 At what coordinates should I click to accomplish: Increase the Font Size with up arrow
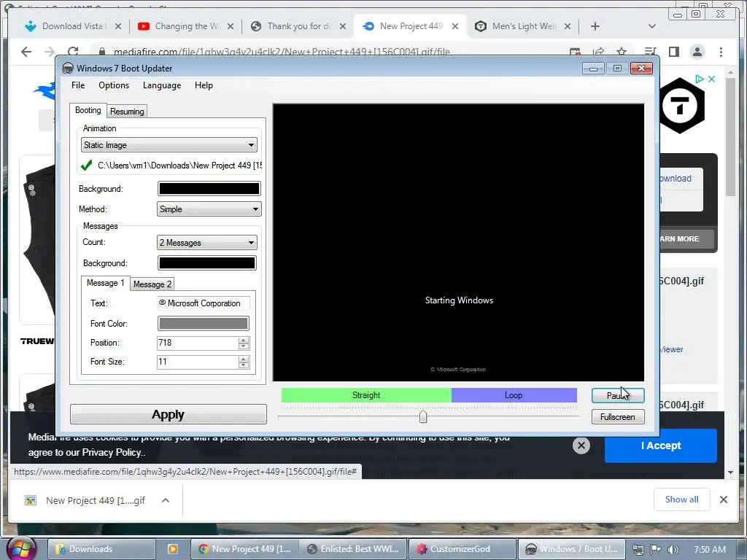click(244, 359)
